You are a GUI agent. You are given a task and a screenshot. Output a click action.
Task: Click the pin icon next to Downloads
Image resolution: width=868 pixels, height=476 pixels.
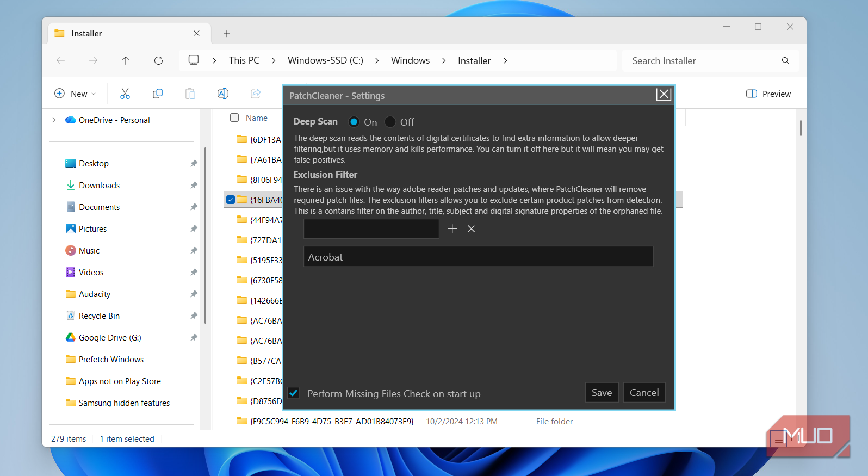(194, 186)
